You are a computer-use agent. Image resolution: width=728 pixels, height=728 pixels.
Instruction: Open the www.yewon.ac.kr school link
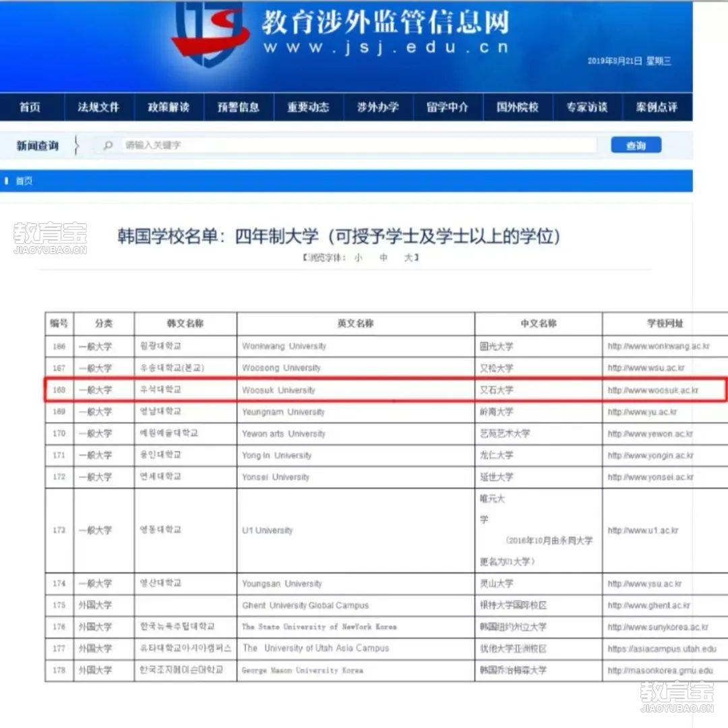coord(650,433)
